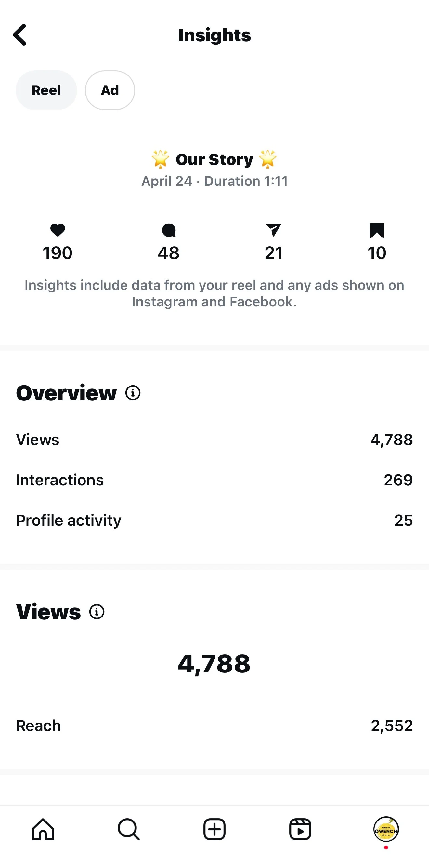
Task: Tap the shares paper plane icon
Action: click(273, 230)
